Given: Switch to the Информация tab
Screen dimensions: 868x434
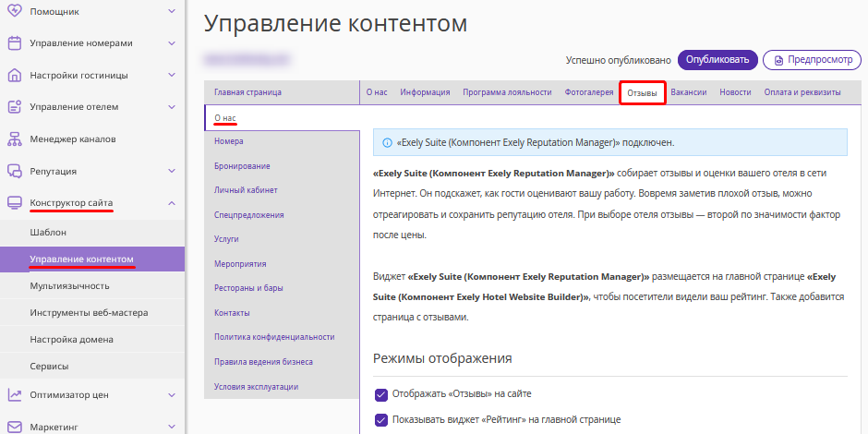Looking at the screenshot, I should click(x=425, y=92).
